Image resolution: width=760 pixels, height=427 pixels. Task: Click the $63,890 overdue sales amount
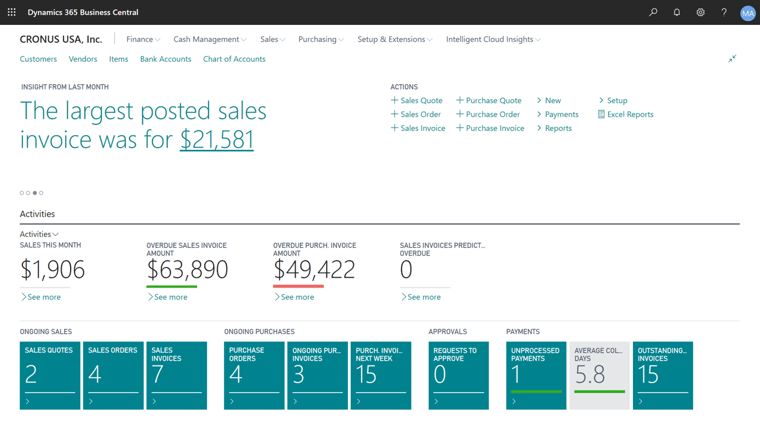[187, 269]
